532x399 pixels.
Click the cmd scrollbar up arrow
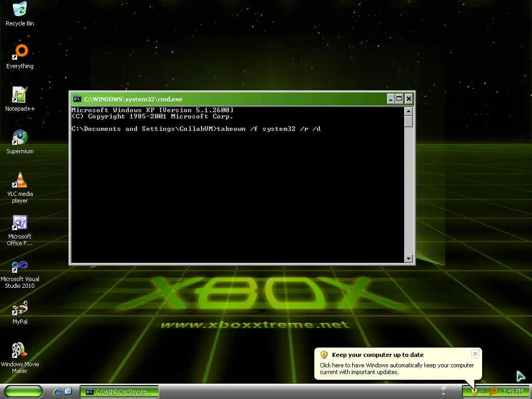tap(408, 111)
